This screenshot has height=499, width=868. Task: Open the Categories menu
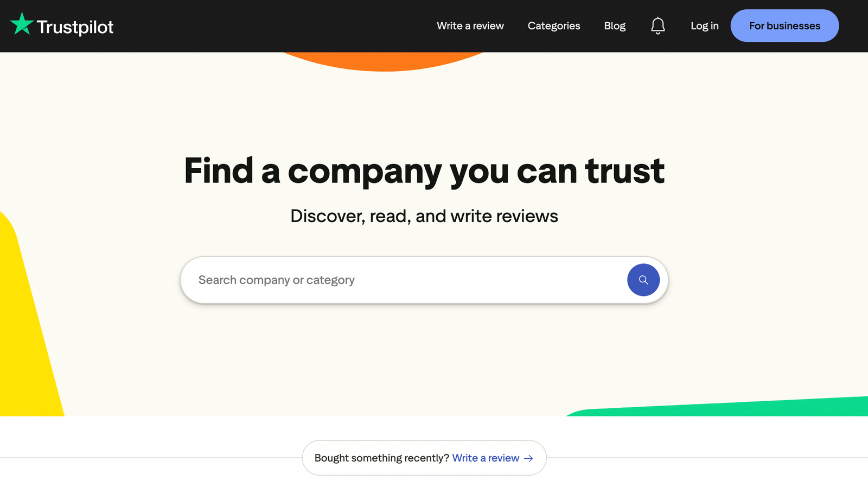(553, 26)
